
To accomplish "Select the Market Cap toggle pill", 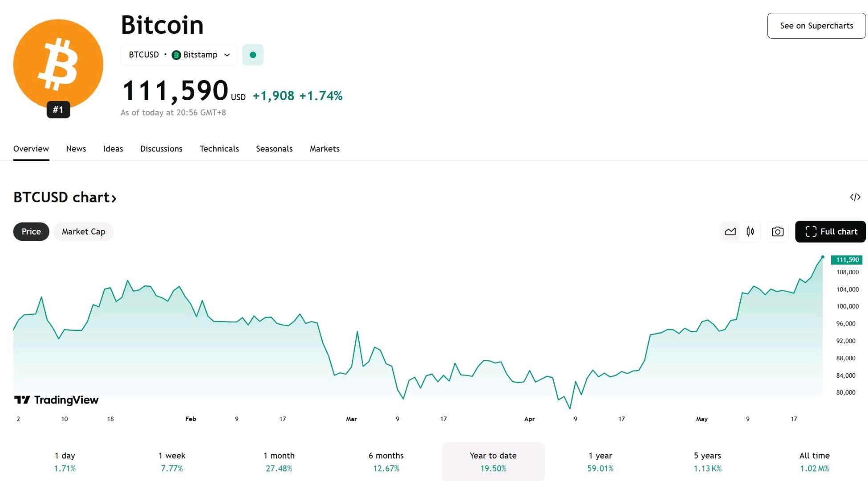I will 84,232.
